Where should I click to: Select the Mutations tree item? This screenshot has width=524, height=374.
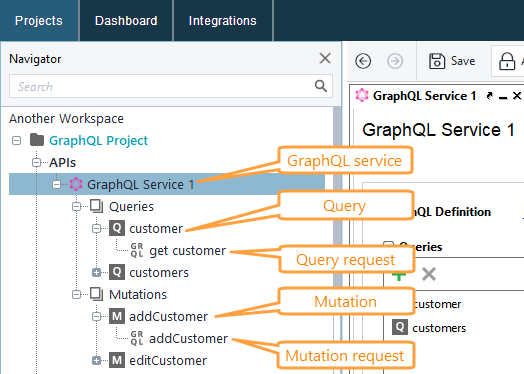pyautogui.click(x=138, y=295)
